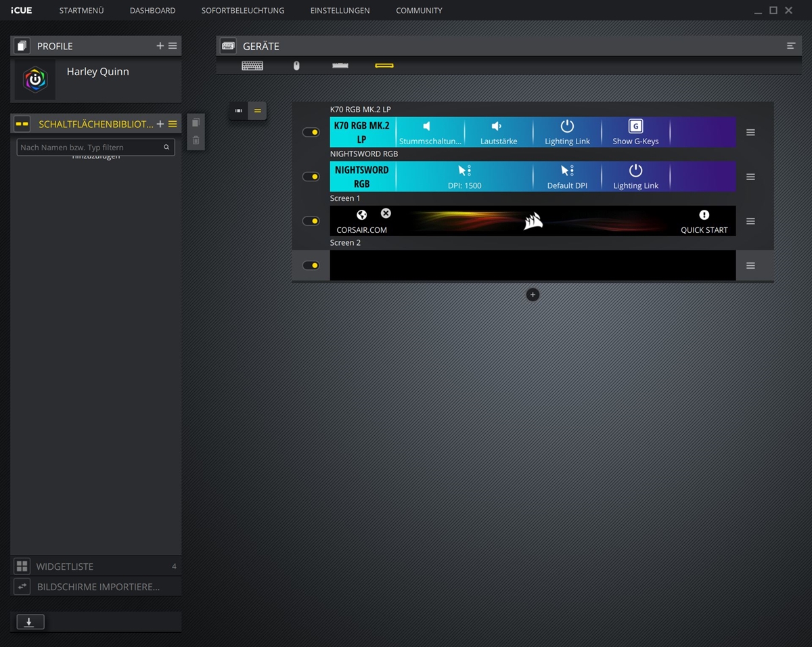
Task: Click the Schaltflächenbibliothek yellow panel icon
Action: point(22,124)
